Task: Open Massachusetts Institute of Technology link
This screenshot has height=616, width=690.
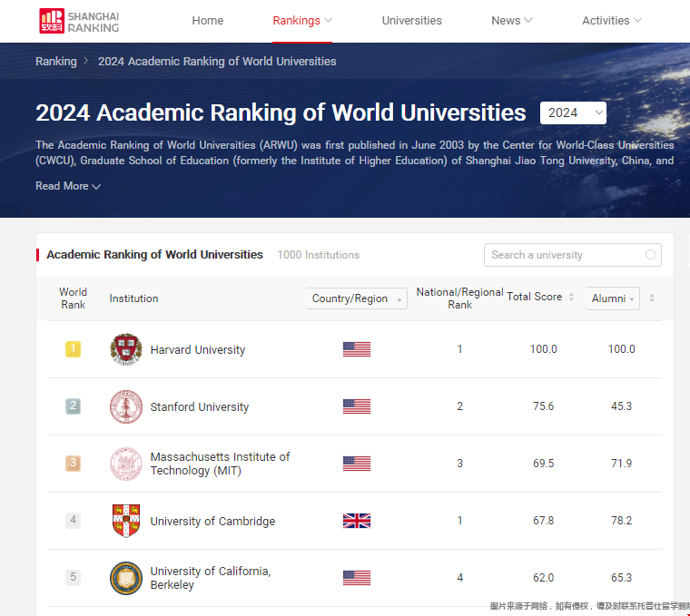Action: click(220, 464)
